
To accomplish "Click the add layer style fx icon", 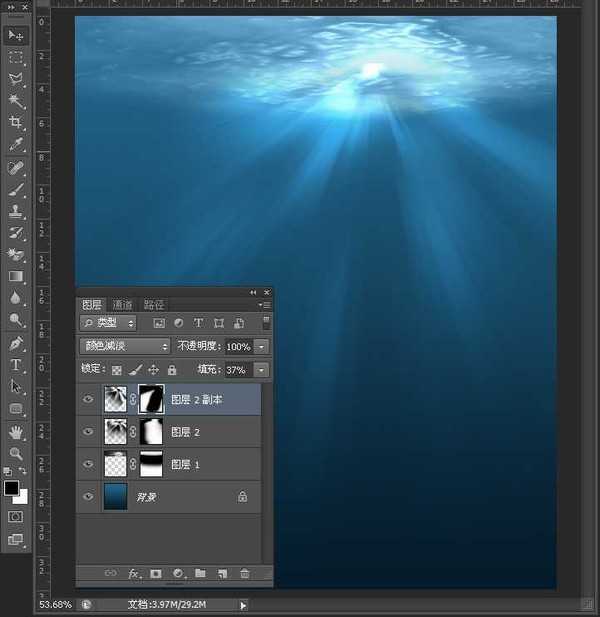I will (133, 574).
